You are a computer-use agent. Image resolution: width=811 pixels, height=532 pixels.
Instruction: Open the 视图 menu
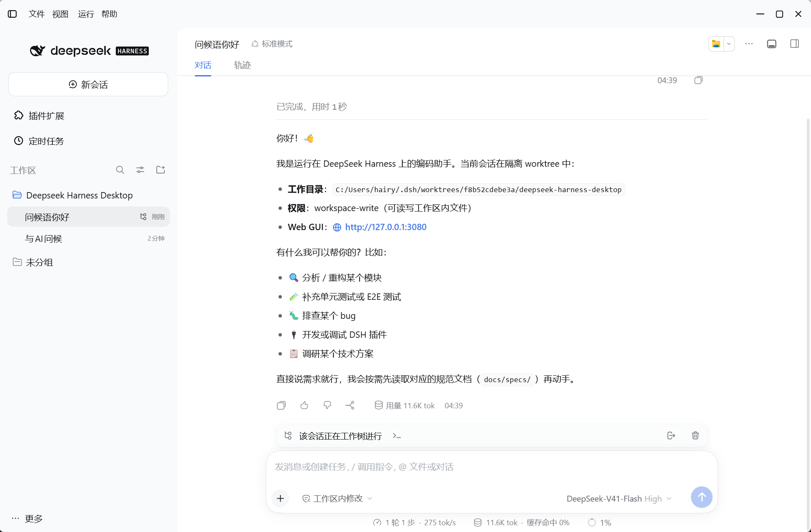[x=60, y=14]
